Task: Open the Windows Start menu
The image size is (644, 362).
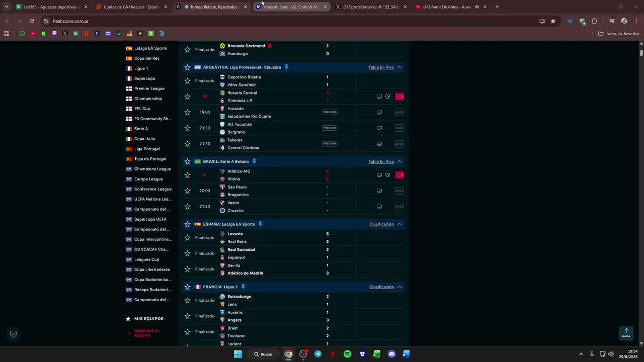Action: 238,354
